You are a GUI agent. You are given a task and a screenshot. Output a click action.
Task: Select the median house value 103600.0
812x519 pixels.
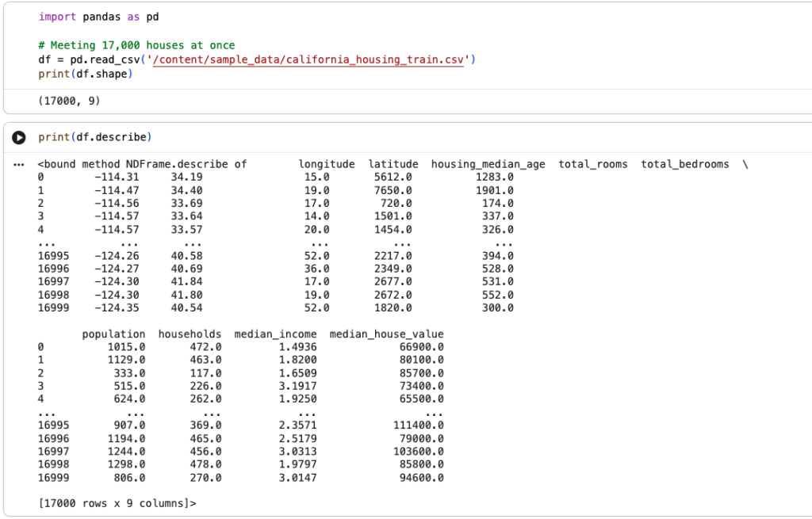[x=419, y=452]
